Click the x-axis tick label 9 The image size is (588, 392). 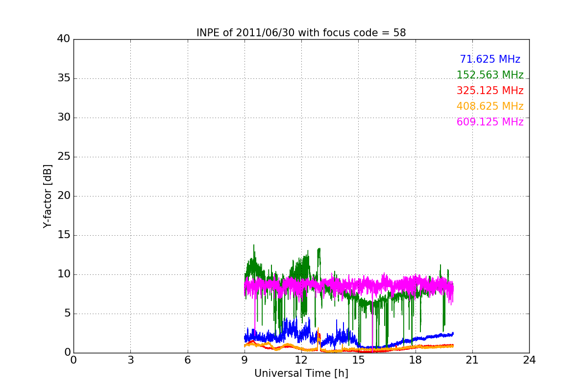(245, 360)
